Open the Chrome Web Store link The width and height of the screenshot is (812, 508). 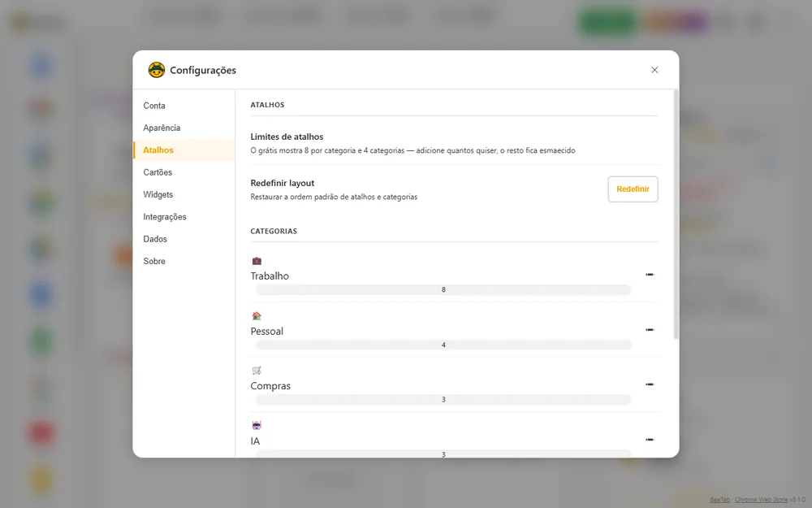[761, 500]
